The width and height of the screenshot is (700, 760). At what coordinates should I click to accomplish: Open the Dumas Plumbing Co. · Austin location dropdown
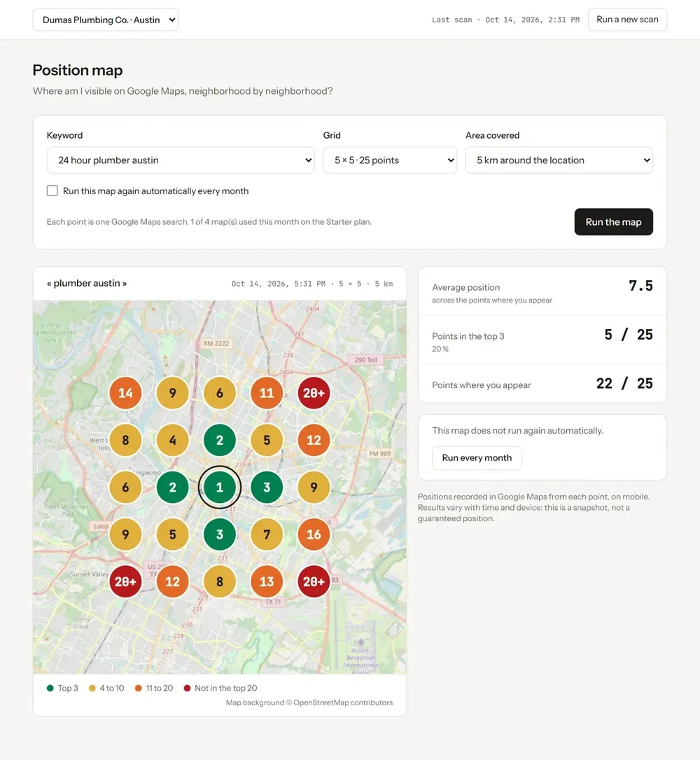point(105,20)
